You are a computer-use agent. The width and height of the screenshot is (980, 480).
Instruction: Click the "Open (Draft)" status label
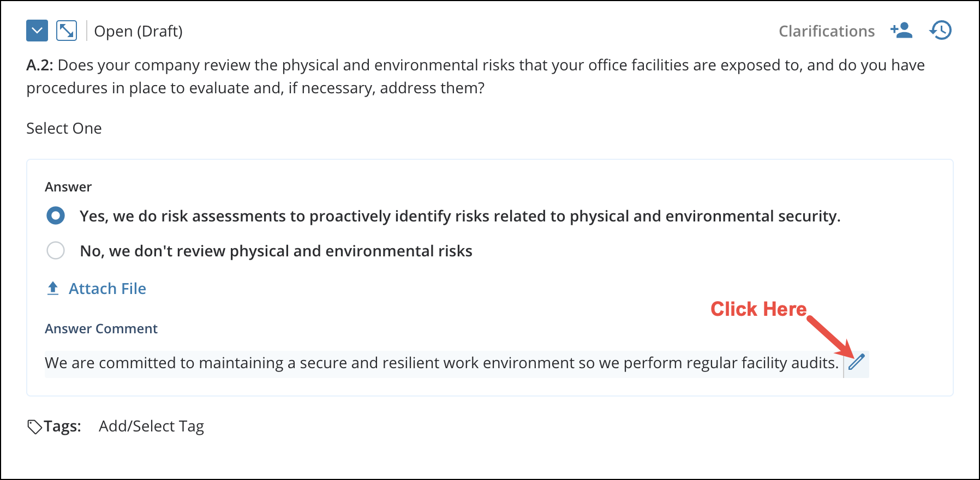[x=138, y=31]
